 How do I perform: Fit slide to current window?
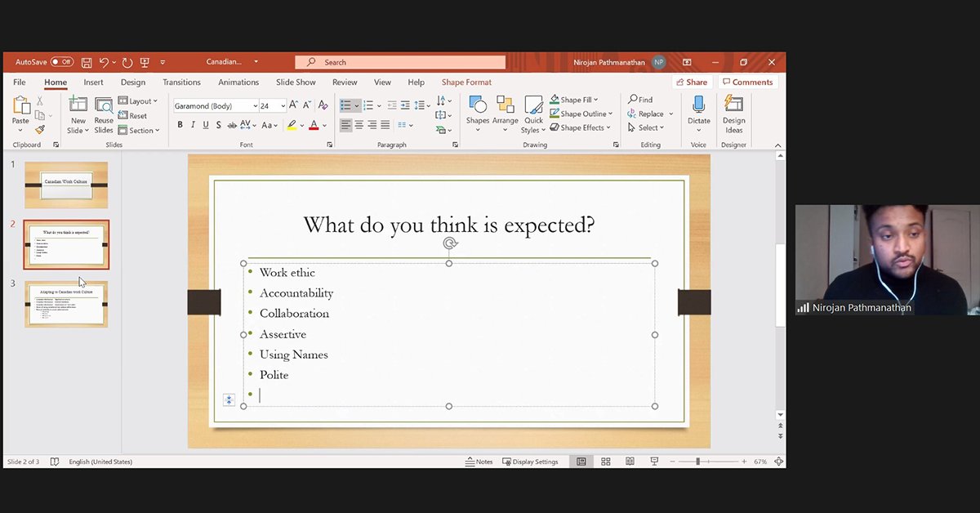coord(777,462)
